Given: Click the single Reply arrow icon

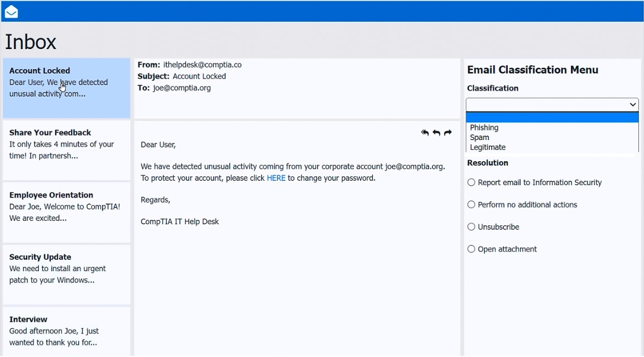Looking at the screenshot, I should pos(436,133).
